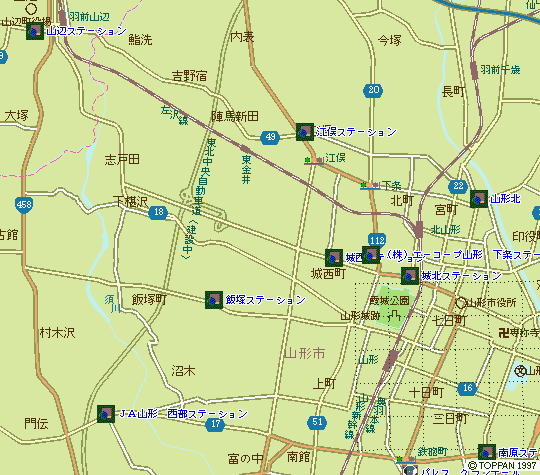540x475 pixels.
Task: Click the 下条 bus stop symbol
Action: [x=370, y=186]
